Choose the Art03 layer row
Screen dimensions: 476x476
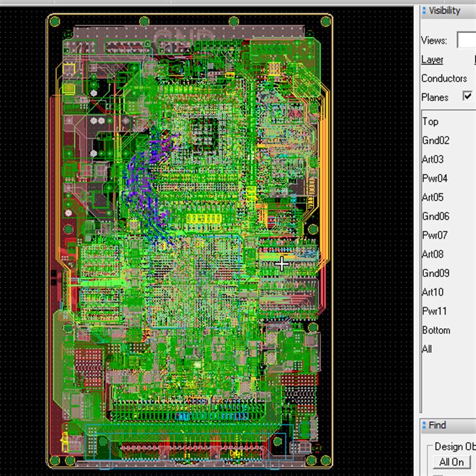(433, 159)
